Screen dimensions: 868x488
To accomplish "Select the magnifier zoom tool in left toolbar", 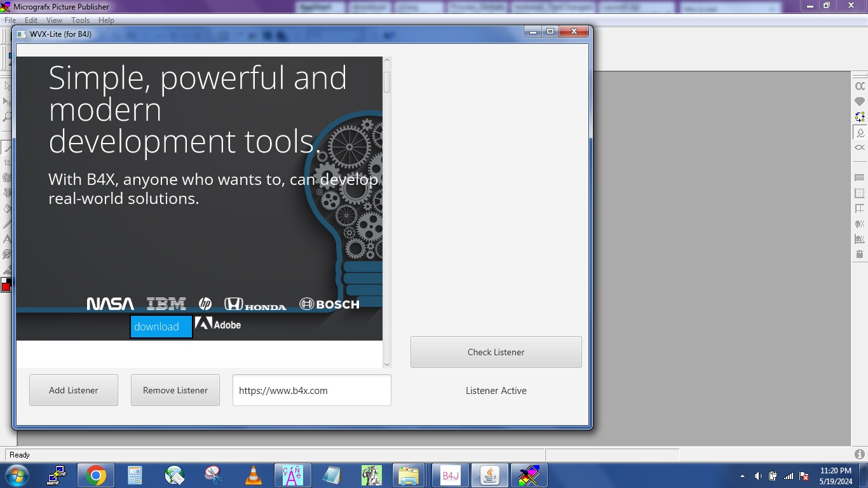I will [x=7, y=117].
